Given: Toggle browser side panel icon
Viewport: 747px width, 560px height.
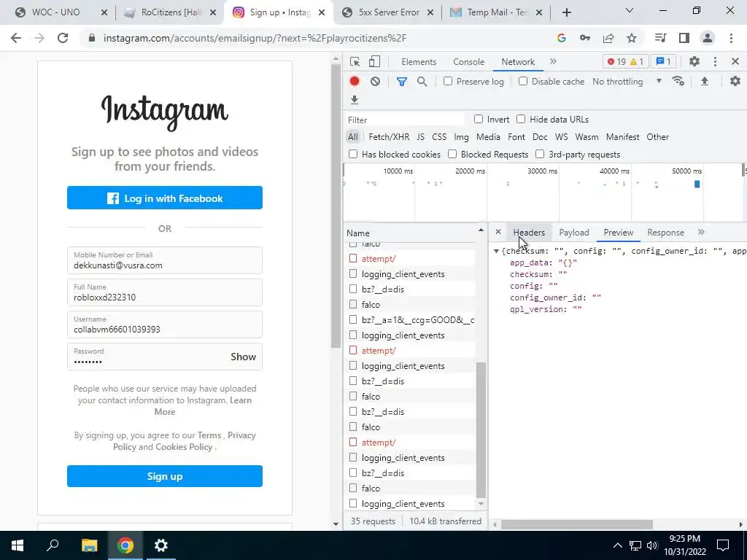Looking at the screenshot, I should click(x=684, y=38).
